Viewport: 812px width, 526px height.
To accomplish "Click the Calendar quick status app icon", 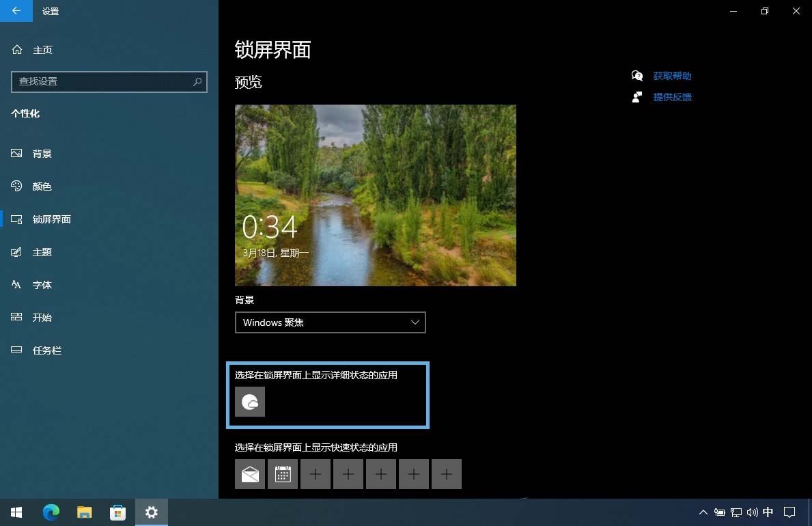I will (x=283, y=474).
